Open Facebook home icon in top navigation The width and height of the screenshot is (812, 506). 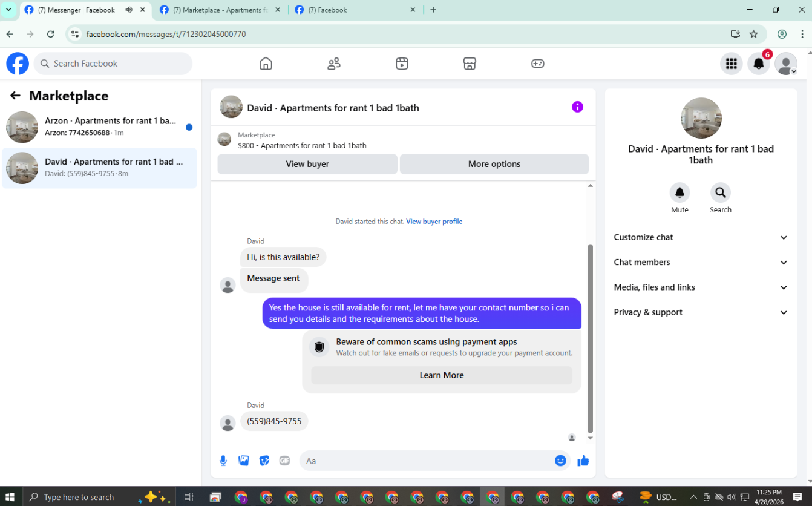click(x=266, y=64)
